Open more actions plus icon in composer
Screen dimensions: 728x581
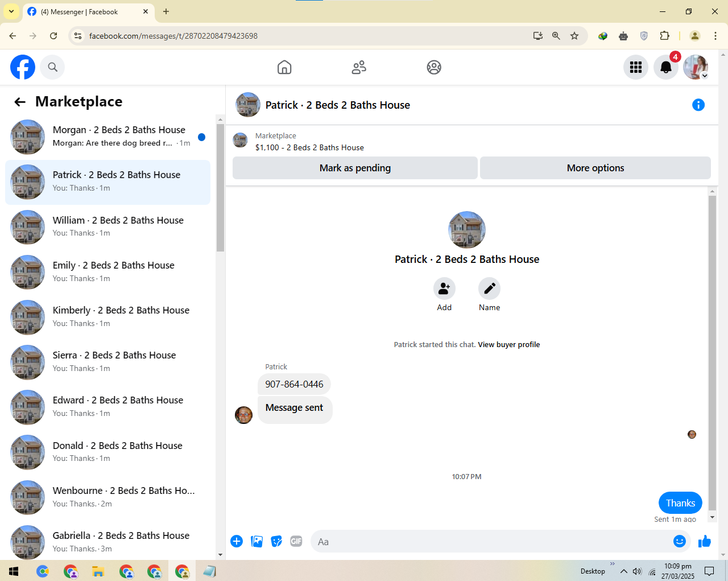pyautogui.click(x=237, y=541)
